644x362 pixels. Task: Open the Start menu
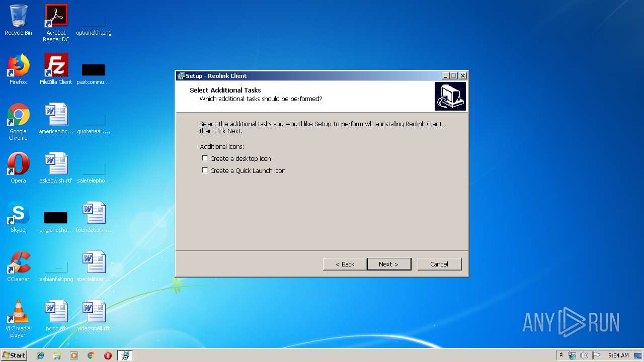[14, 355]
